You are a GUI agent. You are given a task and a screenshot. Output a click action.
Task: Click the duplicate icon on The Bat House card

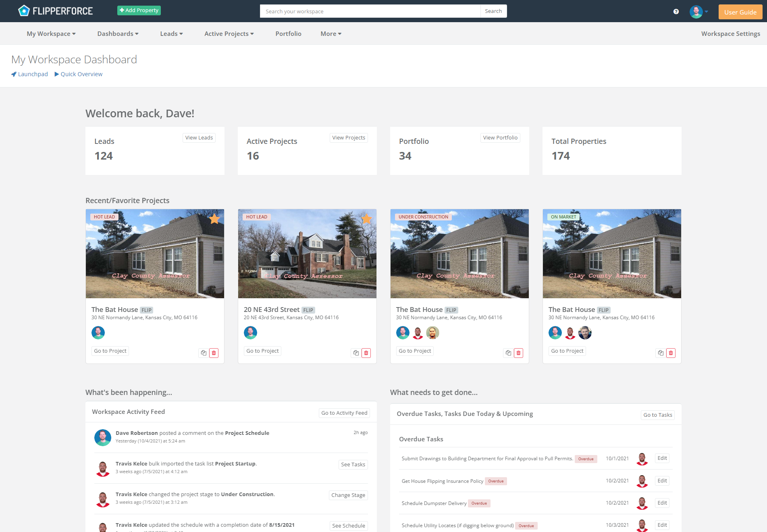pyautogui.click(x=204, y=353)
